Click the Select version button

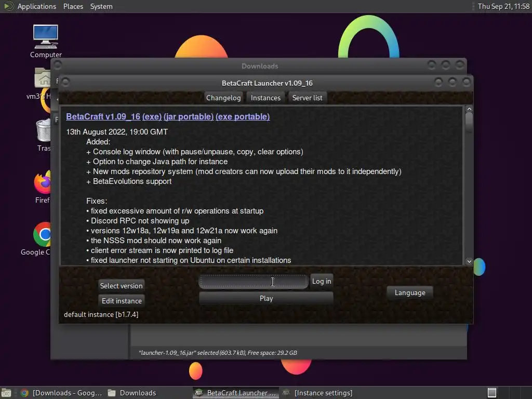(x=122, y=286)
